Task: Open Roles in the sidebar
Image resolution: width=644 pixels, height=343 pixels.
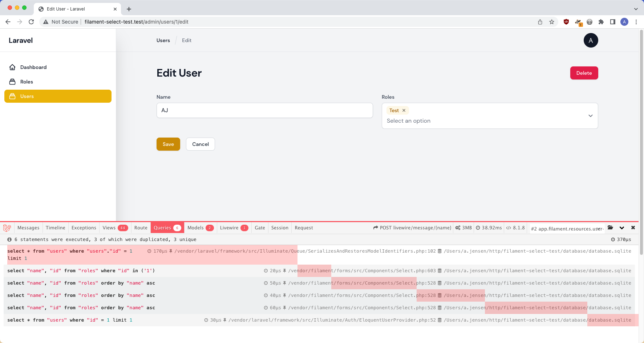Action: point(58,82)
